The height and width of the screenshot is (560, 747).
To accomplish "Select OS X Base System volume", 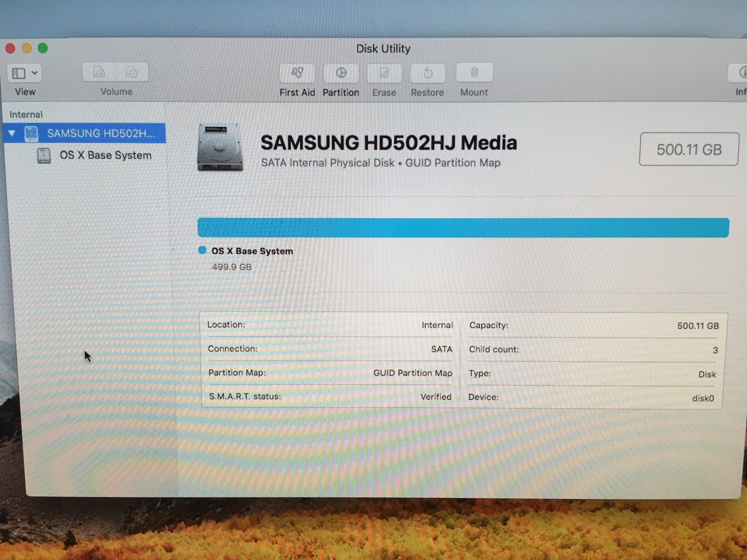I will (x=105, y=155).
